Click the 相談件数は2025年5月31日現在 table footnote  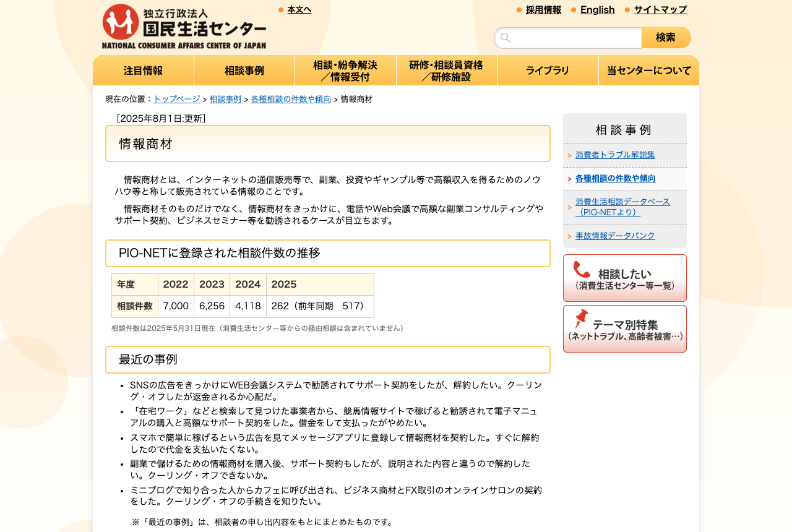click(257, 328)
